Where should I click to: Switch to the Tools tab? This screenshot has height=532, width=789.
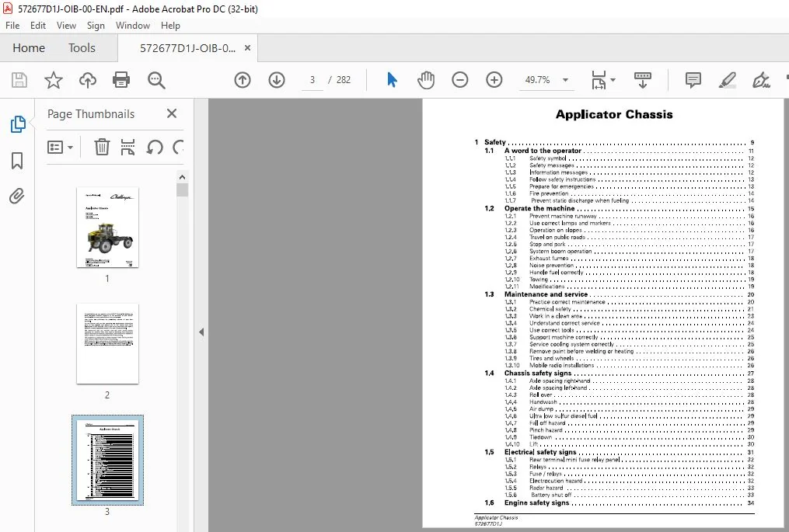pyautogui.click(x=82, y=48)
